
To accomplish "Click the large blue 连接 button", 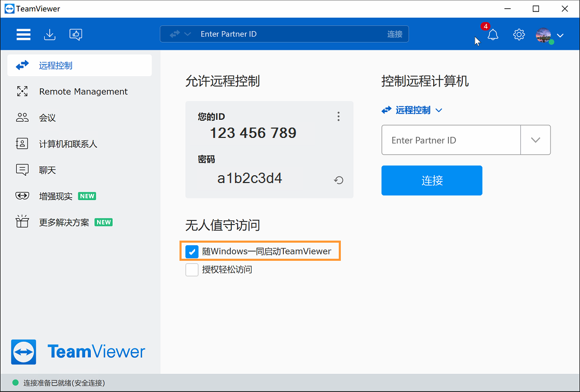I will click(432, 180).
